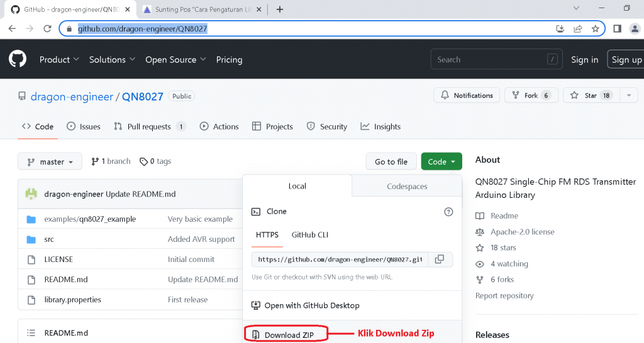Viewport: 644px width, 343px height.
Task: Close the Sunting Pos browser tab
Action: (258, 9)
